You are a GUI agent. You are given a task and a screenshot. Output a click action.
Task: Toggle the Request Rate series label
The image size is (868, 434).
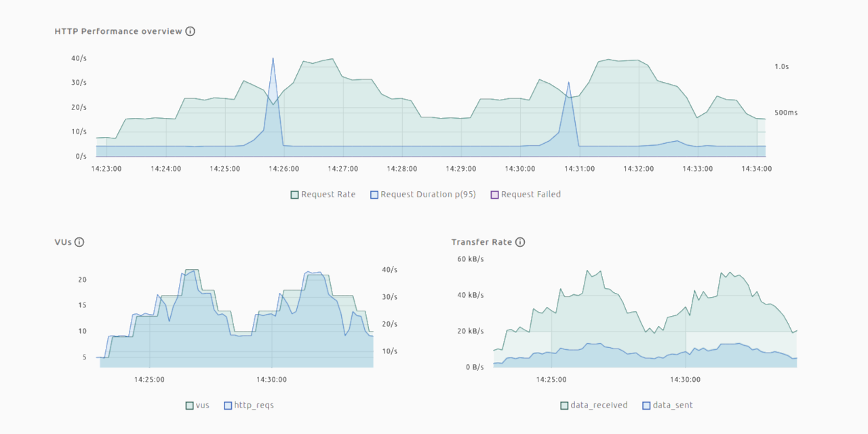328,195
